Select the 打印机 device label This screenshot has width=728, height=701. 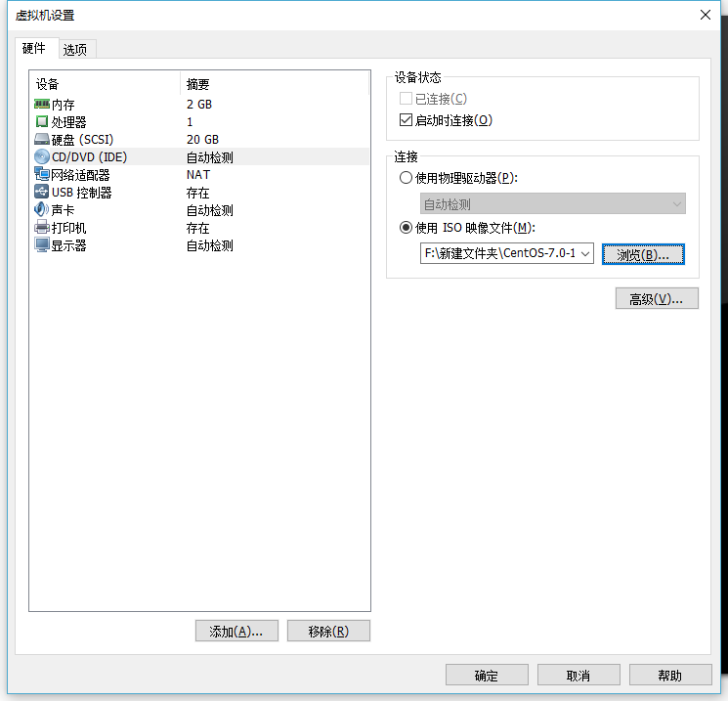click(x=68, y=228)
